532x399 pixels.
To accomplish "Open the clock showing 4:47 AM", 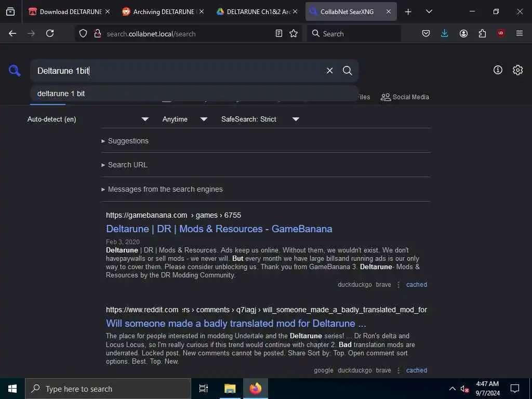I will click(487, 389).
